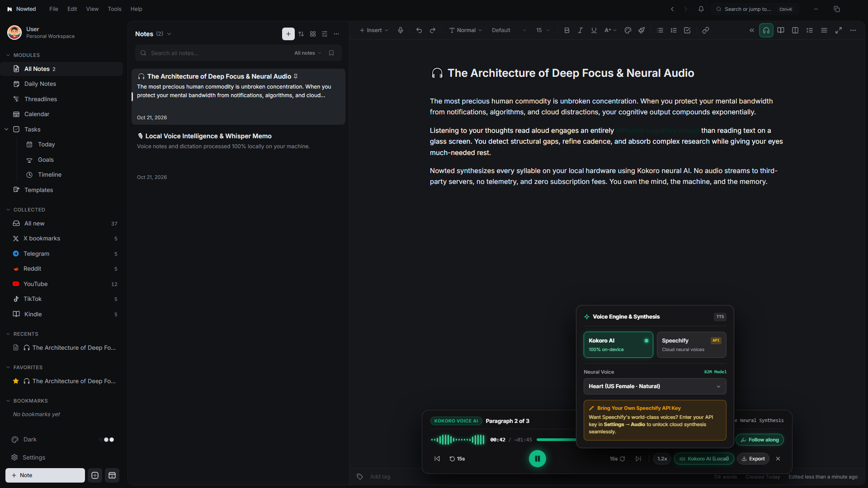
Task: Pause audio playback with green button
Action: (x=538, y=459)
